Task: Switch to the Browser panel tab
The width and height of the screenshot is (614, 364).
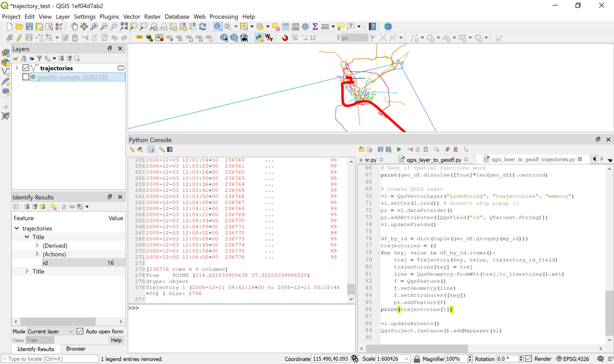Action: coord(76,349)
